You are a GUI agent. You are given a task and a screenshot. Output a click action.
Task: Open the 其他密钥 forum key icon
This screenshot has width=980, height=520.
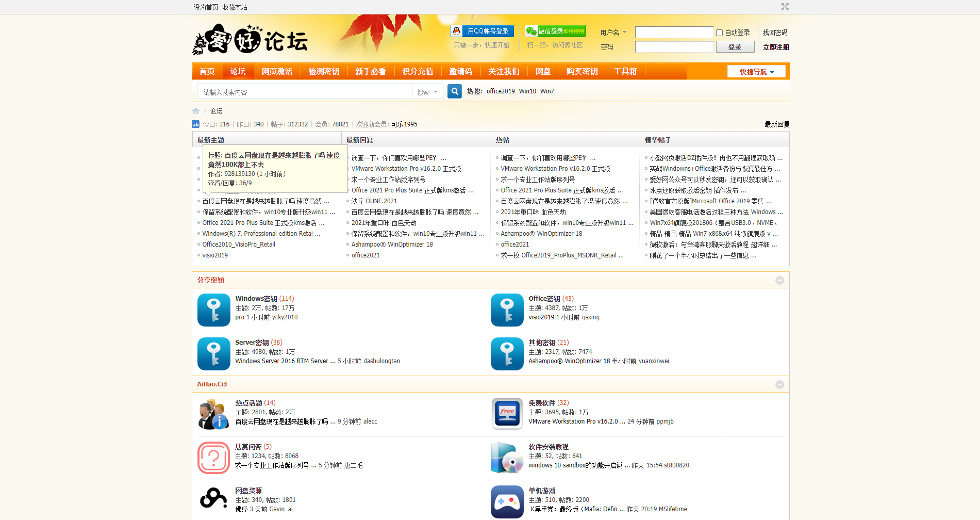[x=507, y=354]
